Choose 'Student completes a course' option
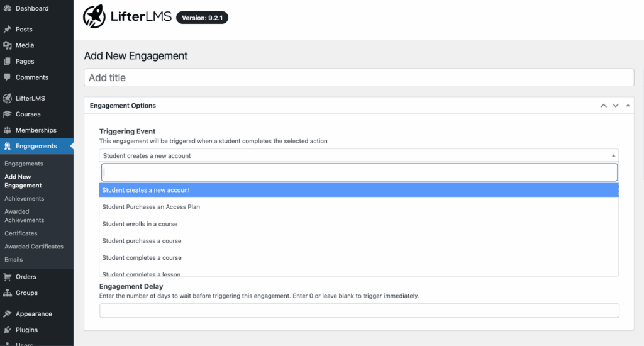Image resolution: width=644 pixels, height=346 pixels. [x=358, y=258]
